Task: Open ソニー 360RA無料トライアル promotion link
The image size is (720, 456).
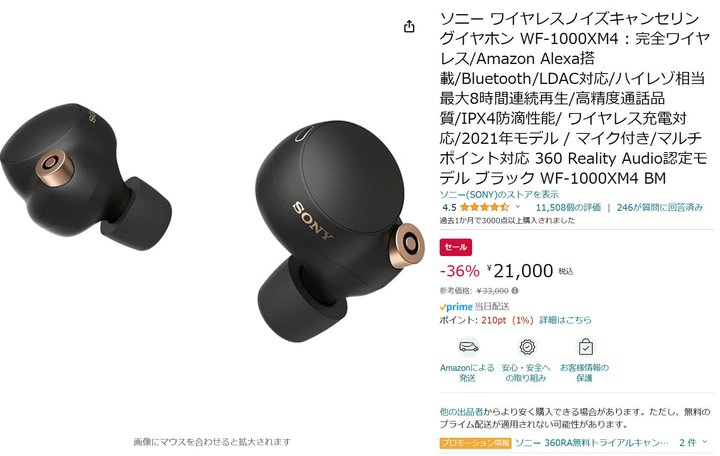Action: (591, 443)
